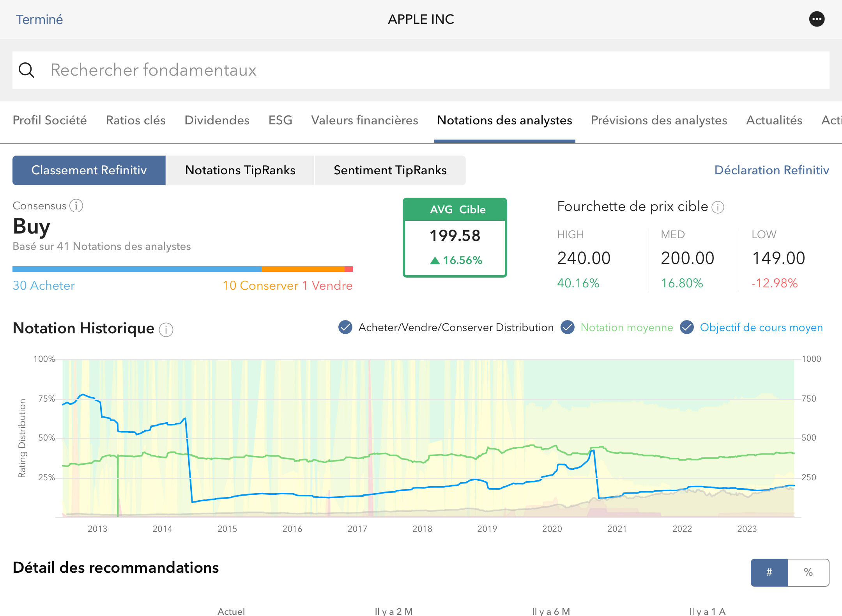Image resolution: width=842 pixels, height=616 pixels.
Task: Click 'Actuel' column header
Action: tap(231, 611)
